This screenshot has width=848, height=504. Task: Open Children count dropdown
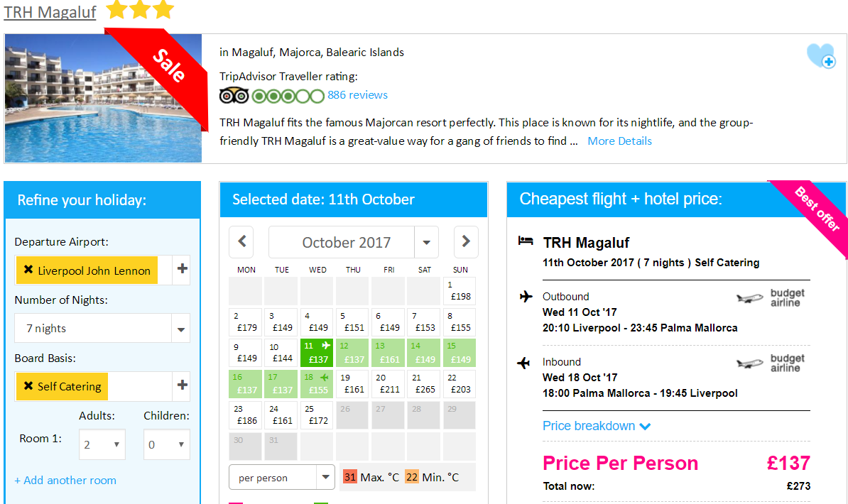pyautogui.click(x=167, y=444)
